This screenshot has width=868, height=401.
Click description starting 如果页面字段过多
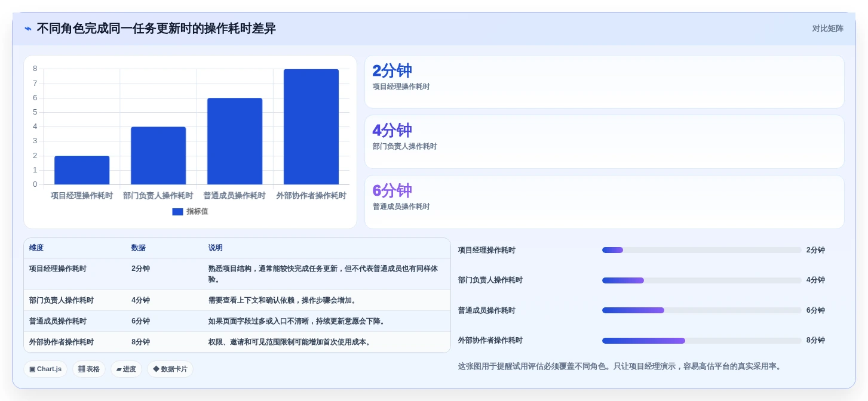(298, 322)
